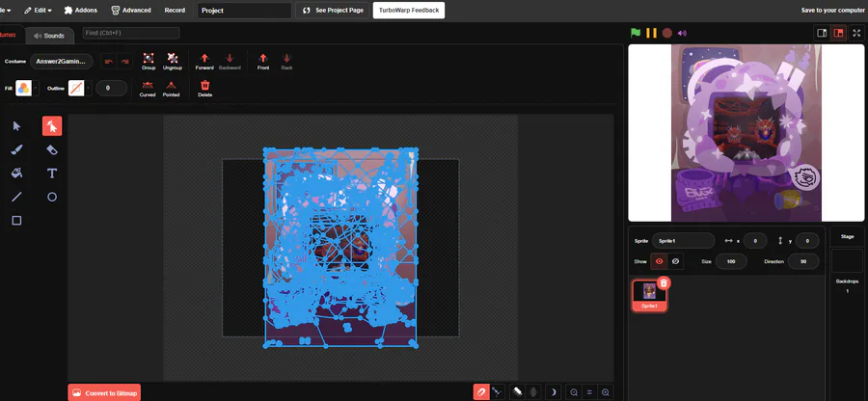868x401 pixels.
Task: Choose the Reshape tool
Action: point(52,126)
